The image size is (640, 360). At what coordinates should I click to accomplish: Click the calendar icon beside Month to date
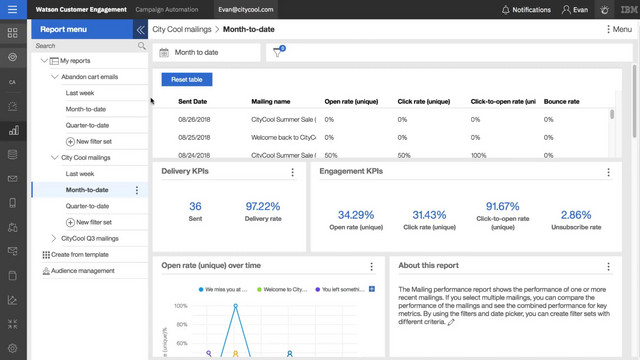[x=164, y=52]
